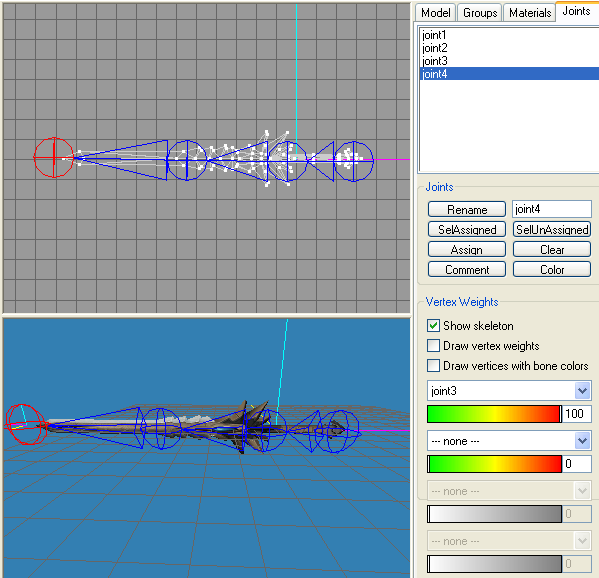Screen dimensions: 599x578
Task: Click the SelUnAssigned button
Action: point(552,230)
